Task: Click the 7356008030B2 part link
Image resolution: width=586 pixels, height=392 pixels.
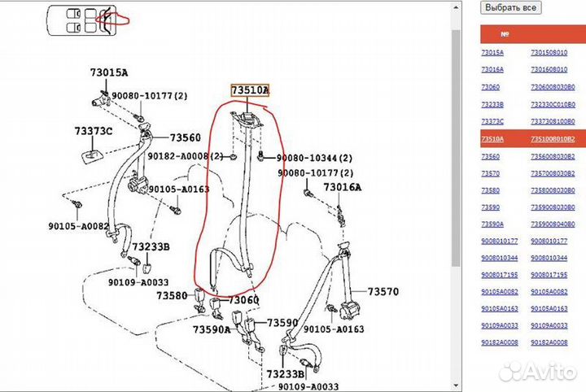Action: [x=553, y=156]
